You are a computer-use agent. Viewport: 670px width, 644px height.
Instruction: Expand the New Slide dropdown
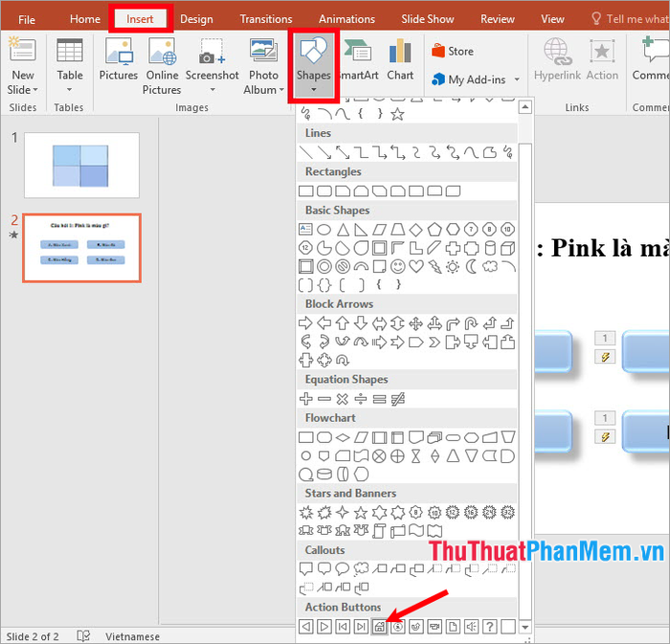[x=22, y=90]
